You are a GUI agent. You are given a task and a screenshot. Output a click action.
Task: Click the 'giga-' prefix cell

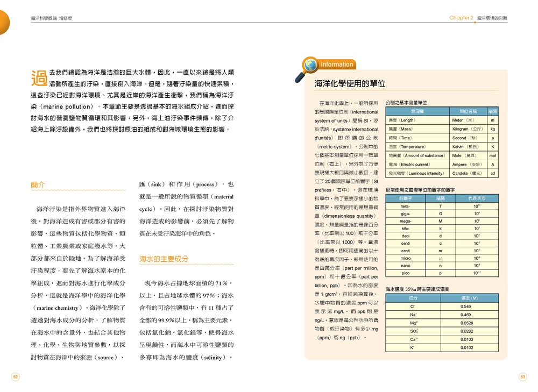coord(406,213)
